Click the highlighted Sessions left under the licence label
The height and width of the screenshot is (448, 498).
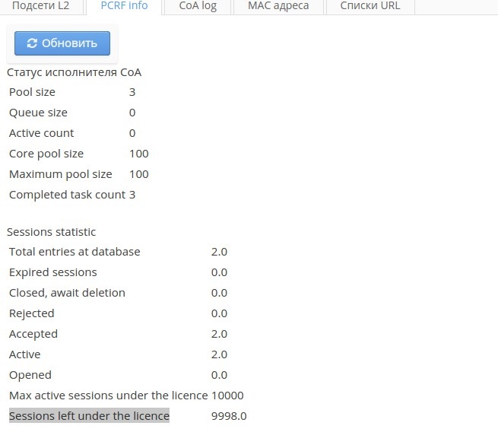(89, 416)
